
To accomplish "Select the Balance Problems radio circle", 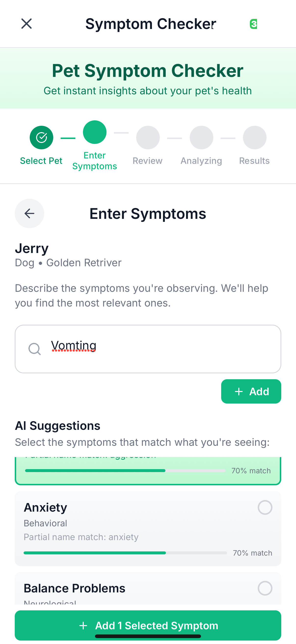I will pos(265,588).
